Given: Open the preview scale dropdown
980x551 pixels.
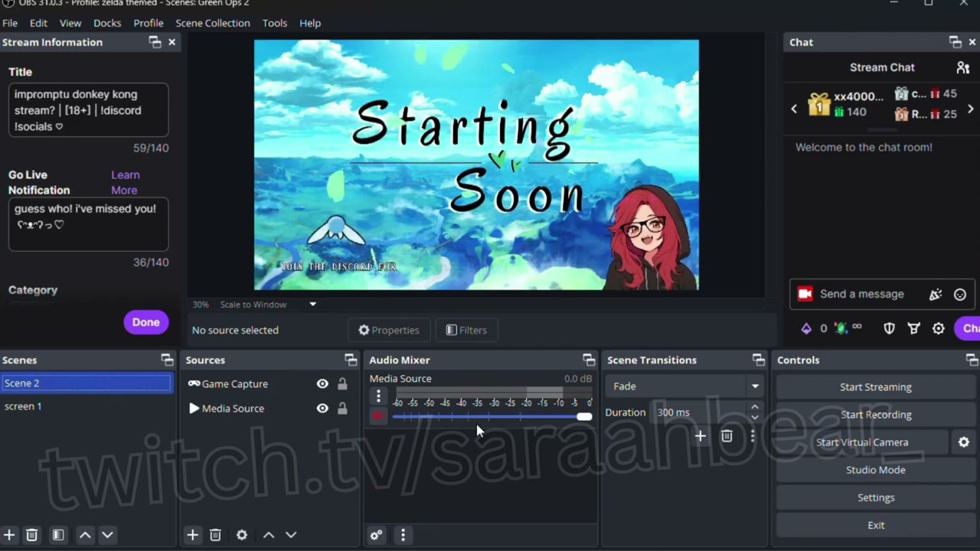Looking at the screenshot, I should click(268, 305).
